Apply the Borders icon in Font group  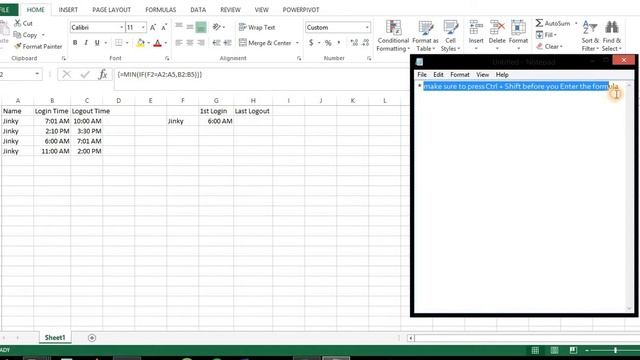118,42
